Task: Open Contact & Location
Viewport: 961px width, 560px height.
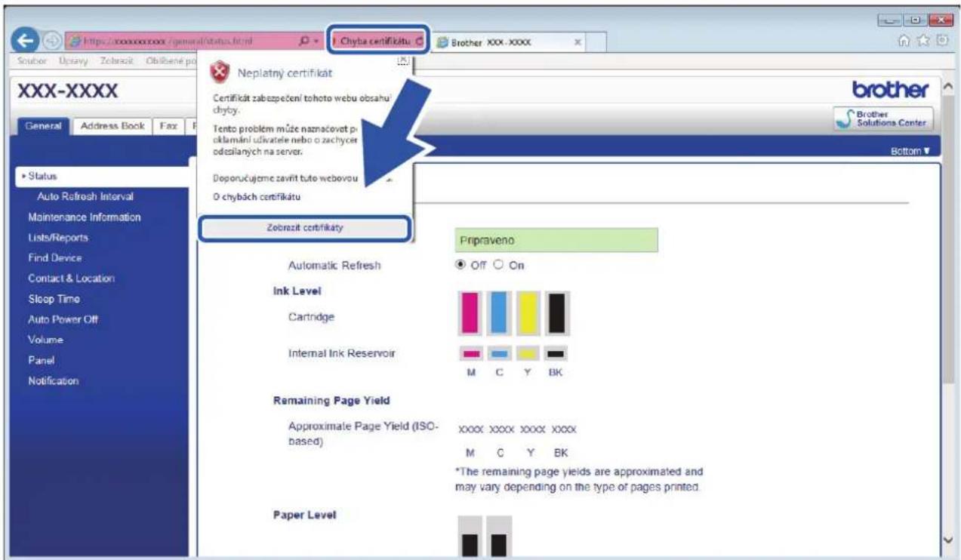Action: point(70,278)
